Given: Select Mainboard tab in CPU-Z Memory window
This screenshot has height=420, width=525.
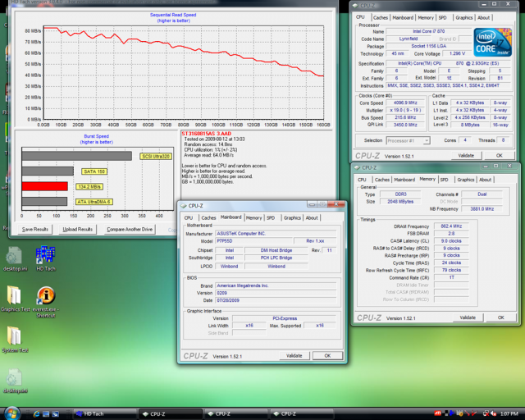Looking at the screenshot, I should coord(404,180).
